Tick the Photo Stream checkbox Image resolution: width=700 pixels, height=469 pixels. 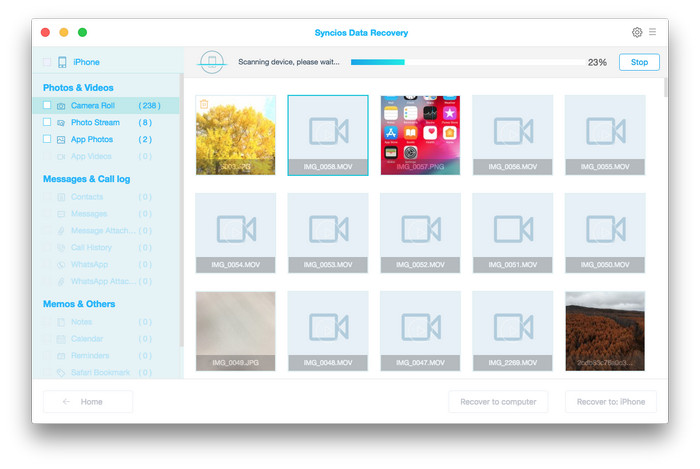click(x=47, y=122)
